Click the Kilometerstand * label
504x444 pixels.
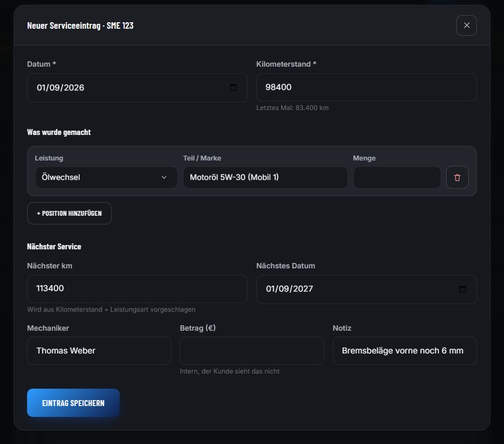tap(286, 64)
